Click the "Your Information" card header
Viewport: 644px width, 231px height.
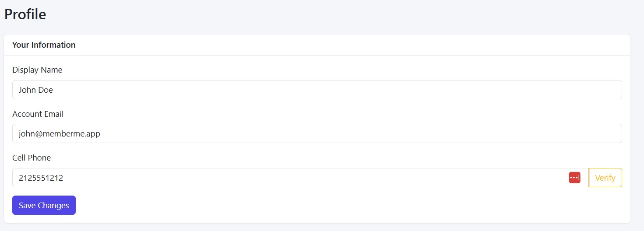click(x=44, y=45)
